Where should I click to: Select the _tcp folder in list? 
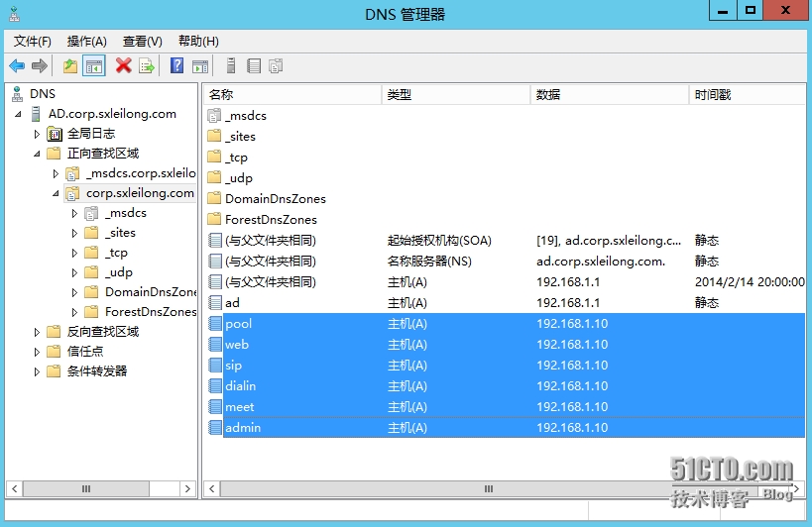236,158
